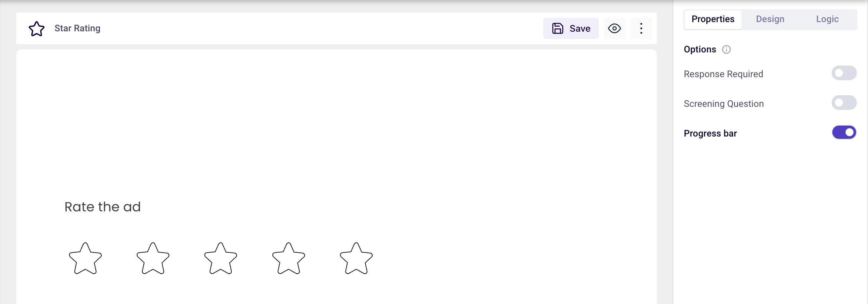The height and width of the screenshot is (304, 868).
Task: Open preview with the eye icon
Action: coord(614,29)
